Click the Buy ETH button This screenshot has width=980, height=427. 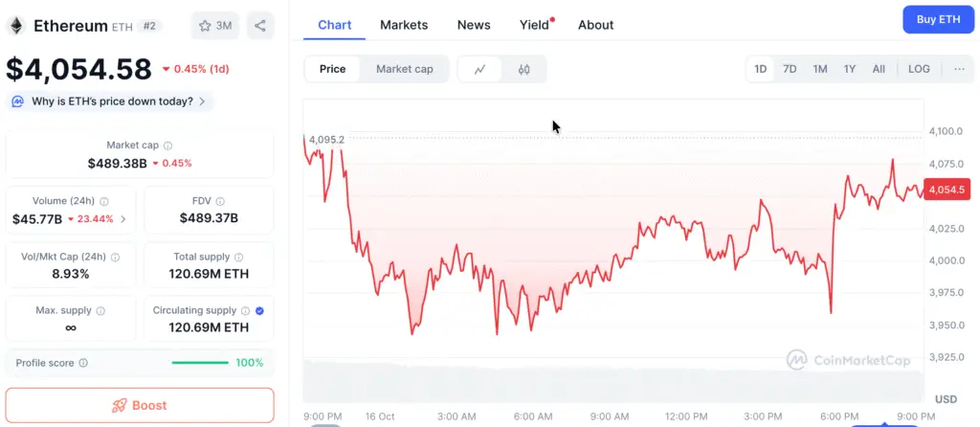(938, 19)
